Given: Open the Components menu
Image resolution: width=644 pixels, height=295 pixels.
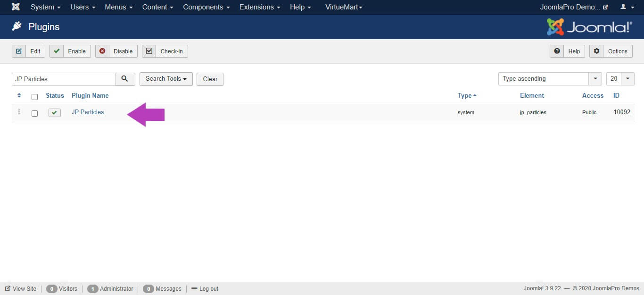Looking at the screenshot, I should 206,7.
